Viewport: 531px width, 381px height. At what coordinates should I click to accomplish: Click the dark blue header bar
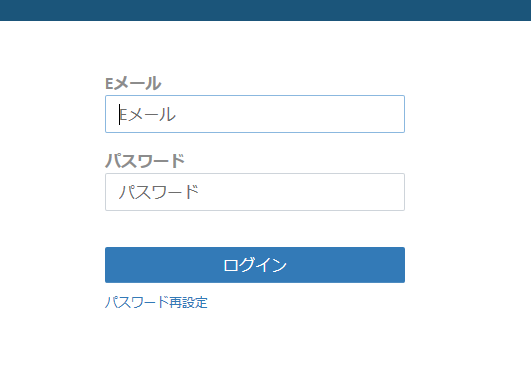[266, 10]
